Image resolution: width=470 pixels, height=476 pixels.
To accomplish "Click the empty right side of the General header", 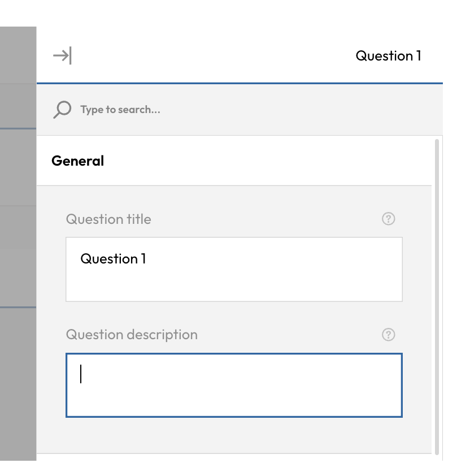I will [x=311, y=161].
